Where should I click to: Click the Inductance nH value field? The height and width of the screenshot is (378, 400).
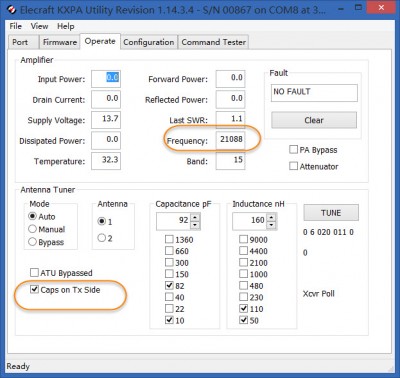249,221
